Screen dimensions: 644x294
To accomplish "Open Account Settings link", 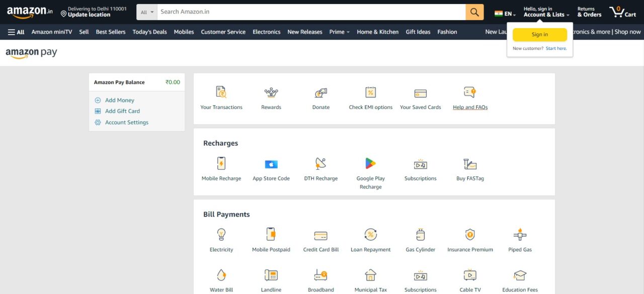I will [x=127, y=122].
